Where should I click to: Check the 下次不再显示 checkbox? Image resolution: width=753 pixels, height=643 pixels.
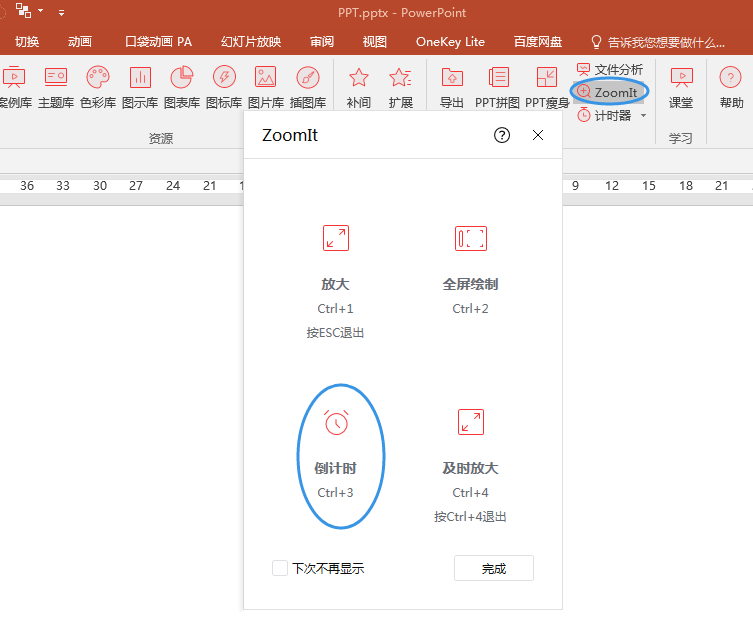pyautogui.click(x=279, y=568)
